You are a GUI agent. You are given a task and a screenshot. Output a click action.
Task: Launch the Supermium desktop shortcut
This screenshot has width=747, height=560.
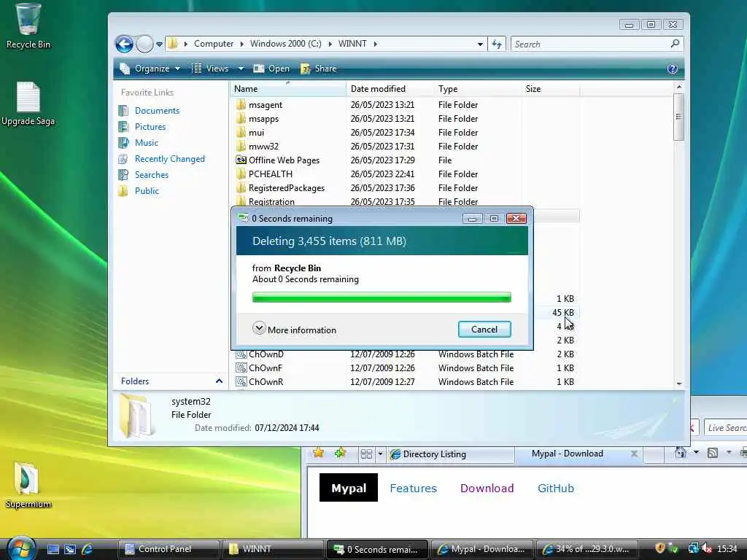point(28,485)
